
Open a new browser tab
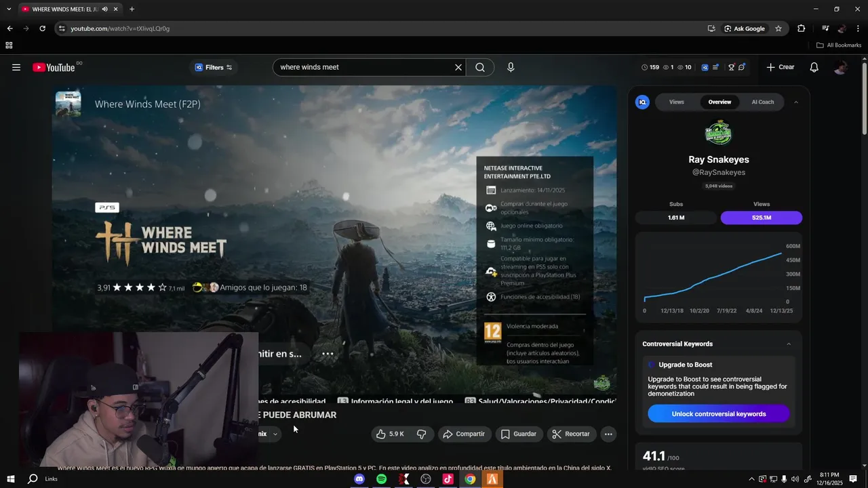132,9
